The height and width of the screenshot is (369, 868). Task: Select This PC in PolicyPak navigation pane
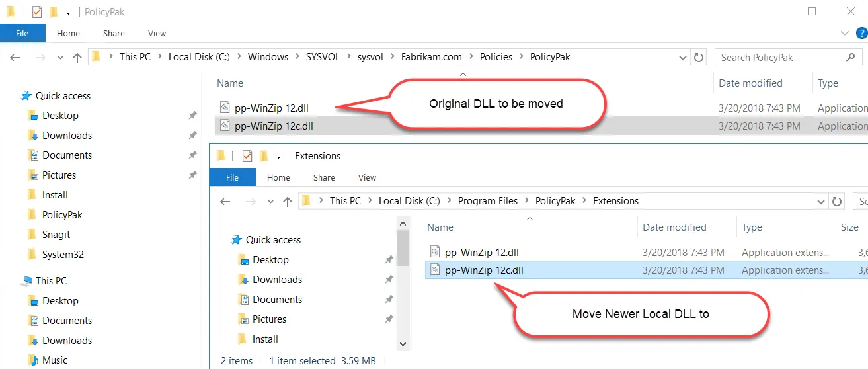(x=51, y=280)
